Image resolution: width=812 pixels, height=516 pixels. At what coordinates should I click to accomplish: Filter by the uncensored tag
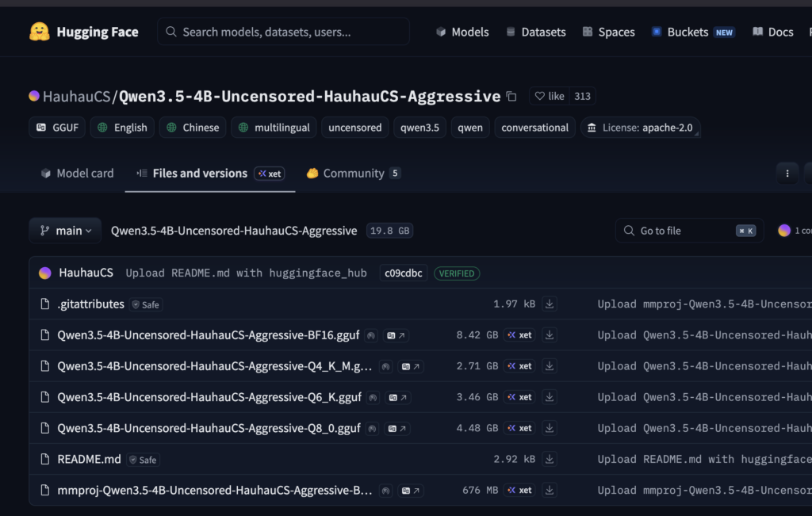pyautogui.click(x=354, y=128)
